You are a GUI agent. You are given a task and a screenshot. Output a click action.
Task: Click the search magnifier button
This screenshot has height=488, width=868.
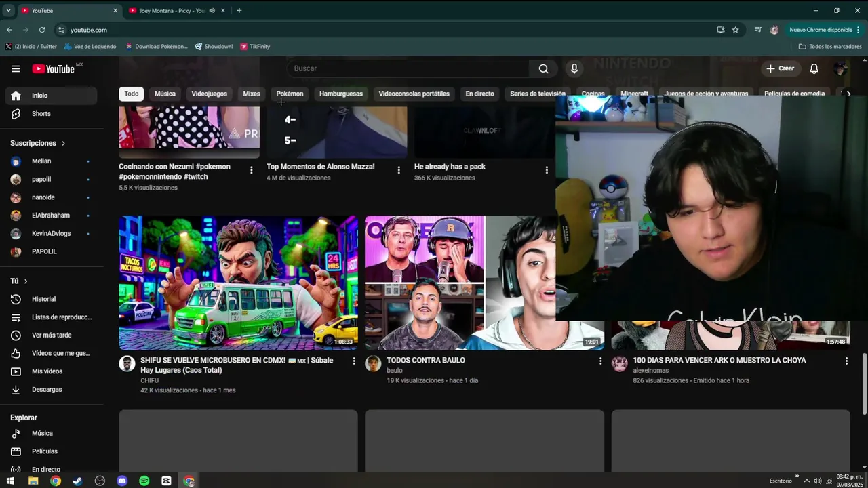pyautogui.click(x=543, y=68)
